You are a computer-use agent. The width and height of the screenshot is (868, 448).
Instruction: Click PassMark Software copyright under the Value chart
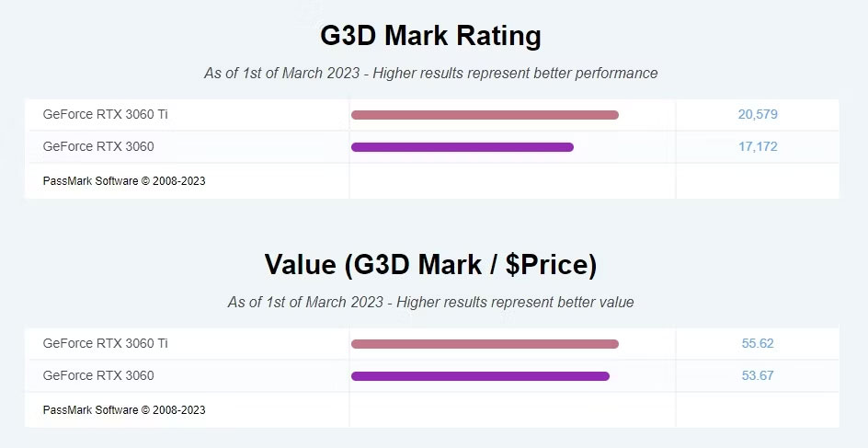click(124, 409)
